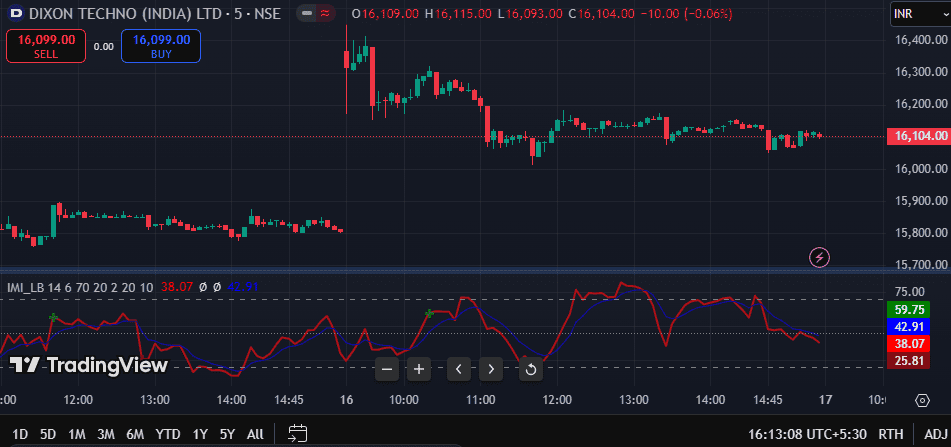
Task: Click the 0.00 spread value between Sell and Buy
Action: point(104,46)
